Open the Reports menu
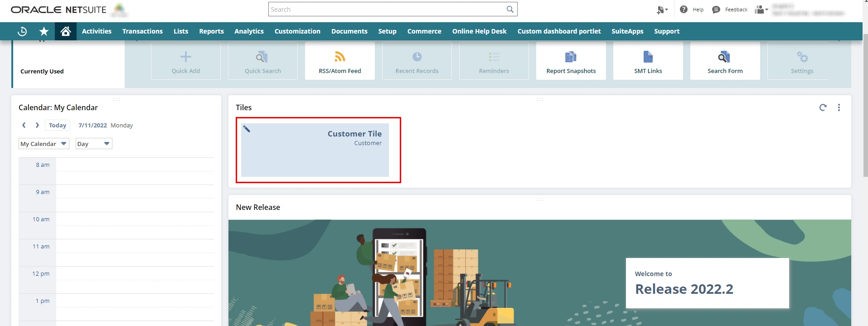The width and height of the screenshot is (868, 326). pyautogui.click(x=212, y=31)
